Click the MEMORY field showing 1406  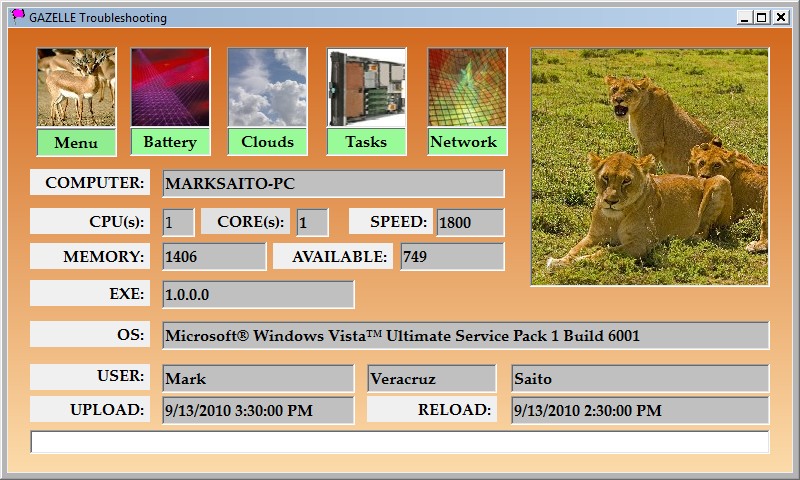tap(214, 257)
